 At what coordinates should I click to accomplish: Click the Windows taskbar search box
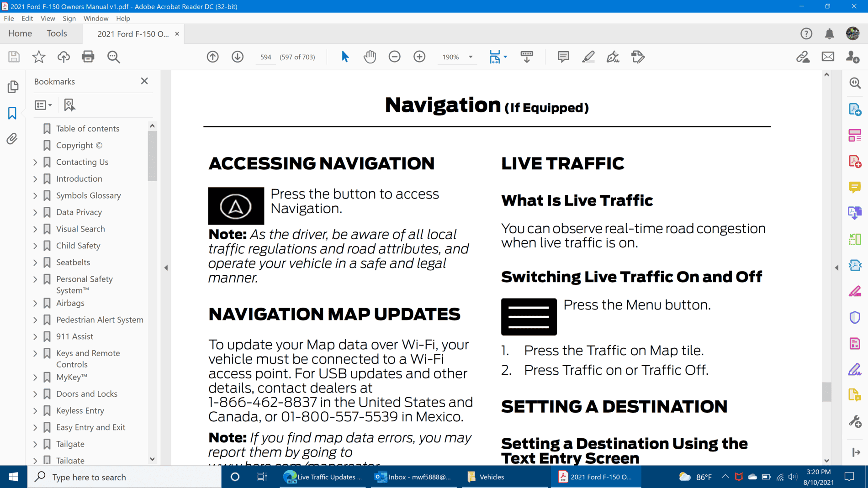click(x=124, y=477)
